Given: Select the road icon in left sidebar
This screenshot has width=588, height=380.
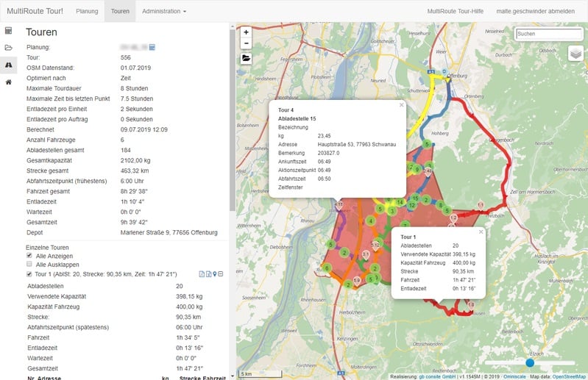Looking at the screenshot, I should click(8, 65).
